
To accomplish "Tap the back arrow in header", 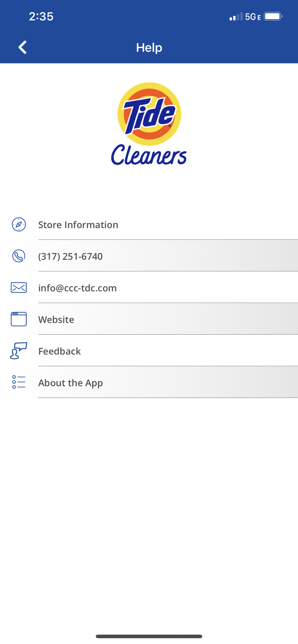I will 22,47.
